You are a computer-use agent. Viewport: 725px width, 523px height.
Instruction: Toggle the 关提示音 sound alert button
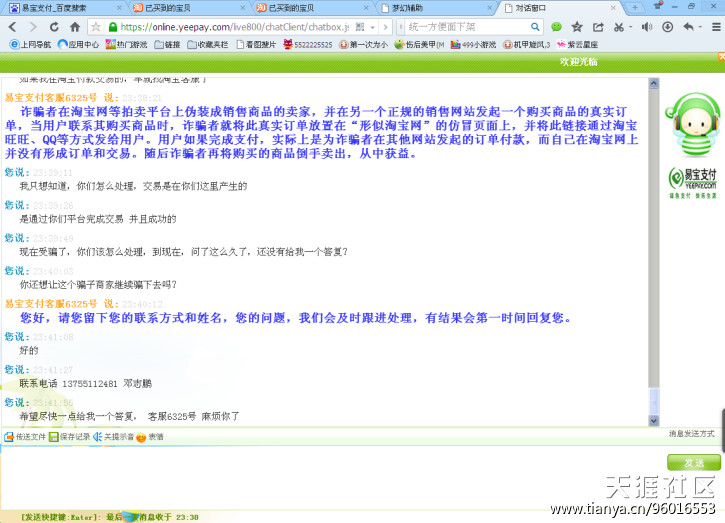(113, 437)
